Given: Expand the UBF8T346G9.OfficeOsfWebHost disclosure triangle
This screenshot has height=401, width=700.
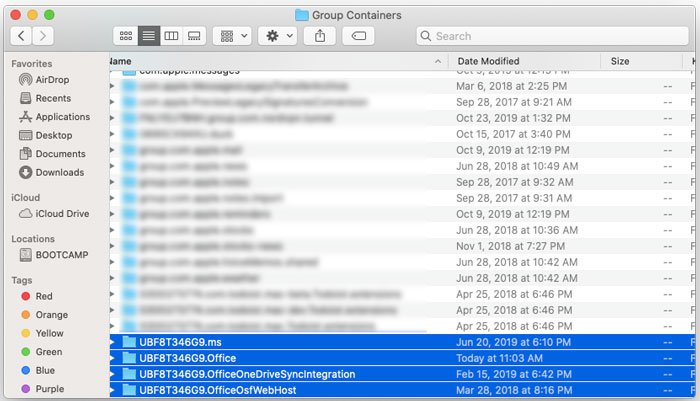Looking at the screenshot, I should point(112,390).
